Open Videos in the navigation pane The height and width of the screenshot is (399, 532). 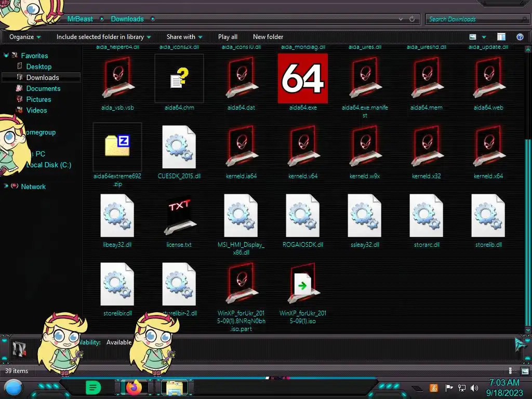pyautogui.click(x=37, y=110)
